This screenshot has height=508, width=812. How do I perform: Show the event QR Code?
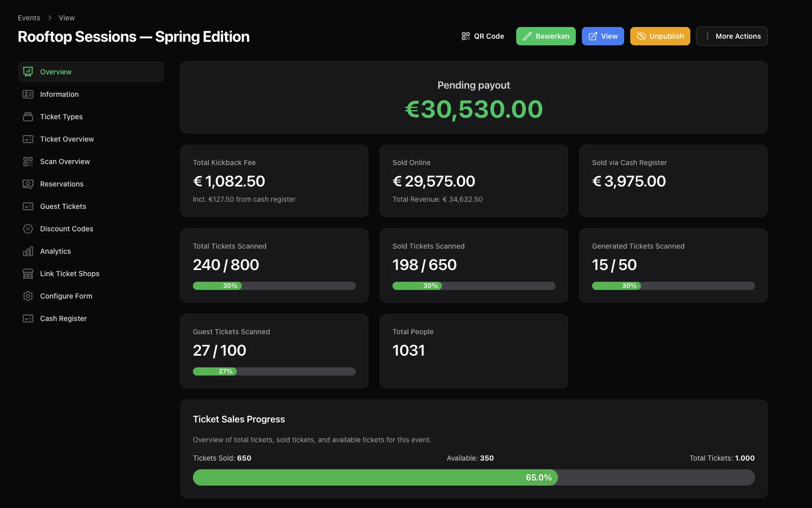[483, 36]
